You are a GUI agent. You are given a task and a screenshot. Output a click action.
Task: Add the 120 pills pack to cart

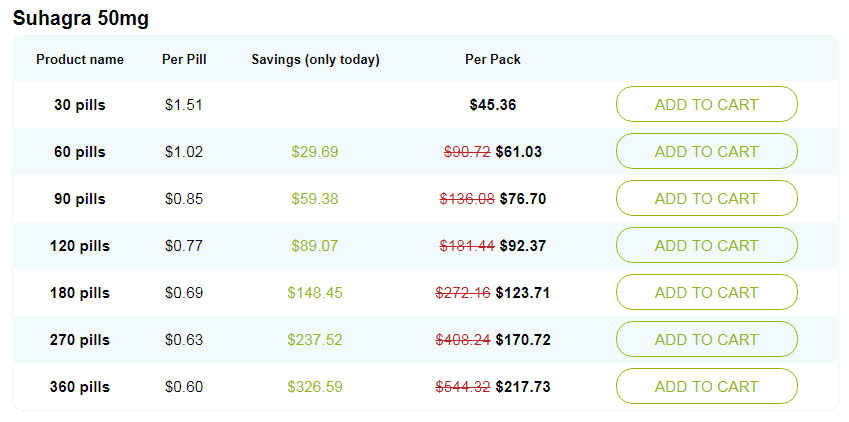coord(707,245)
